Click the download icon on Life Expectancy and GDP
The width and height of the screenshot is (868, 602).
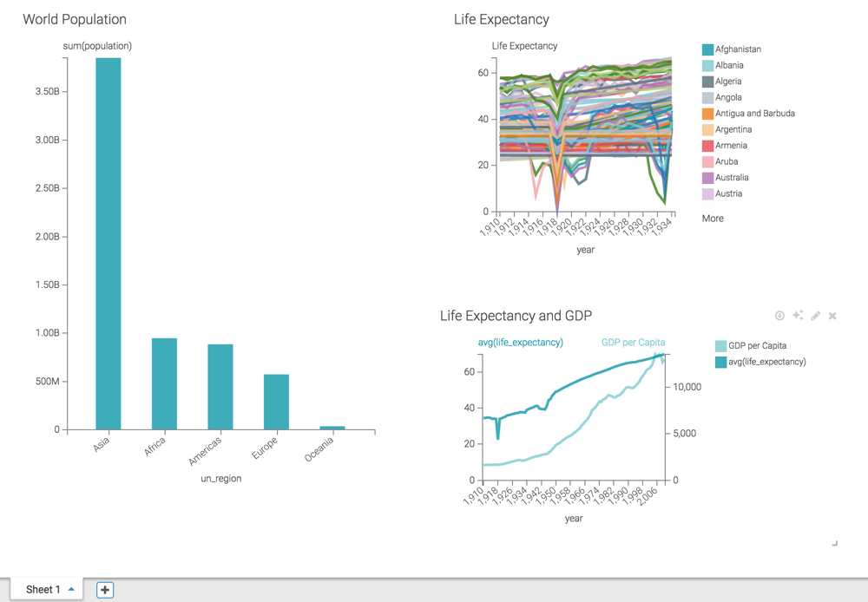click(779, 316)
